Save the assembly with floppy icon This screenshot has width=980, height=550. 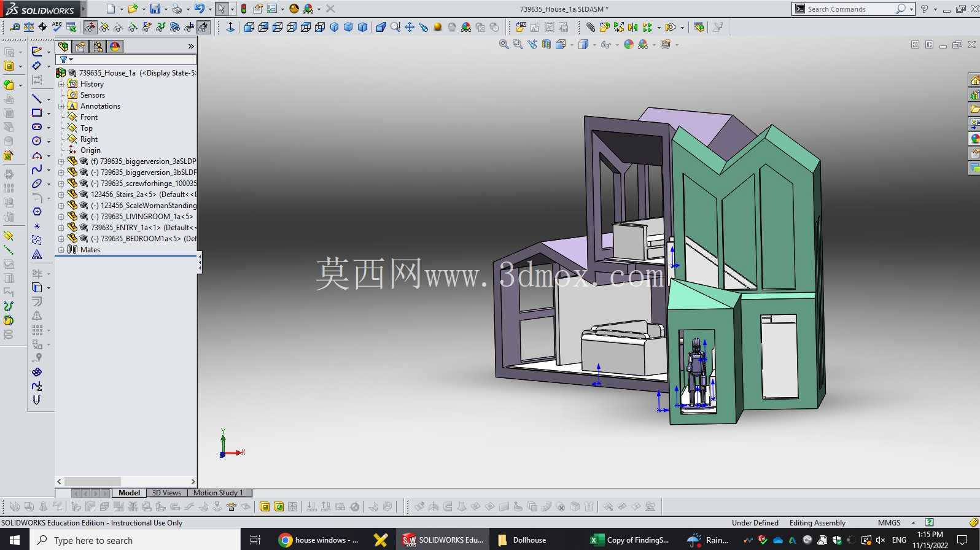(x=155, y=9)
